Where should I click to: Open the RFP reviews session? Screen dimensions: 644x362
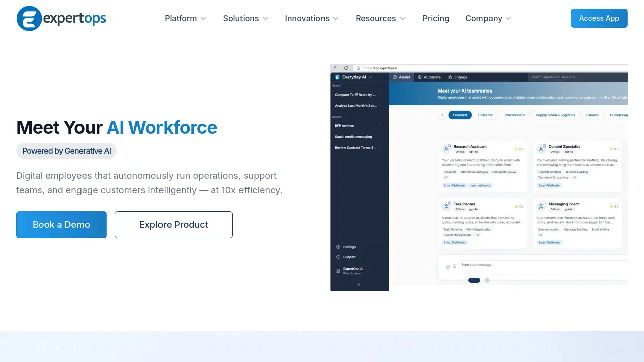pyautogui.click(x=344, y=126)
